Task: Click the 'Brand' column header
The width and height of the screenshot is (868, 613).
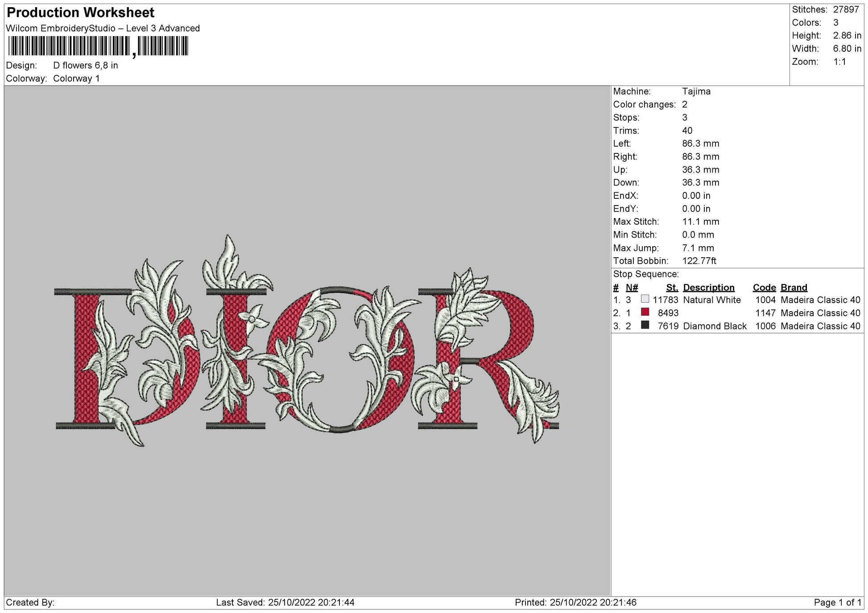Action: (x=794, y=288)
